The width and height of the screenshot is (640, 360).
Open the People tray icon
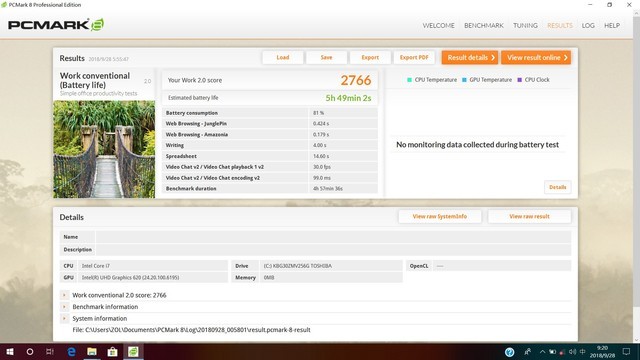click(527, 351)
